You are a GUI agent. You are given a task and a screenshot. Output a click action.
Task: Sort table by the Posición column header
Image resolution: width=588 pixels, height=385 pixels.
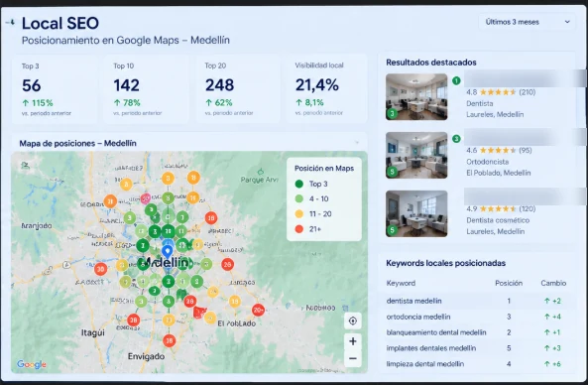(x=509, y=283)
